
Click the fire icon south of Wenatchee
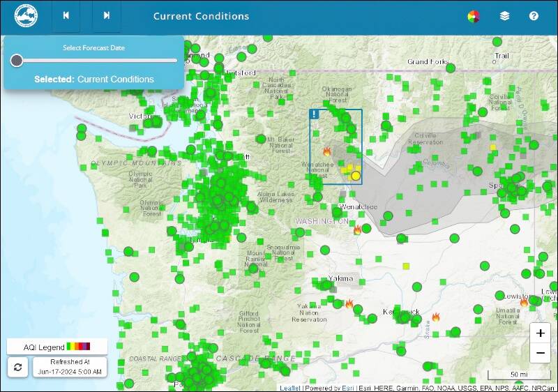tap(358, 229)
